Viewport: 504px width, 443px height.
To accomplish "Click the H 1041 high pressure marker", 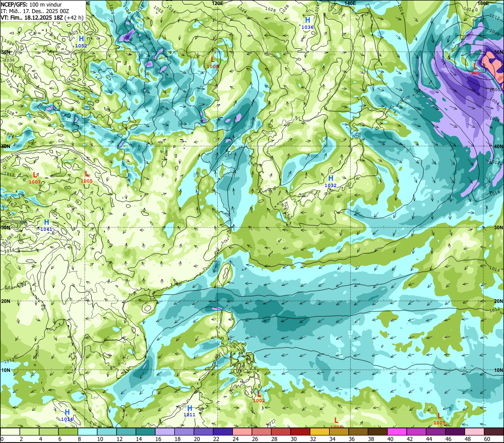I will (46, 225).
